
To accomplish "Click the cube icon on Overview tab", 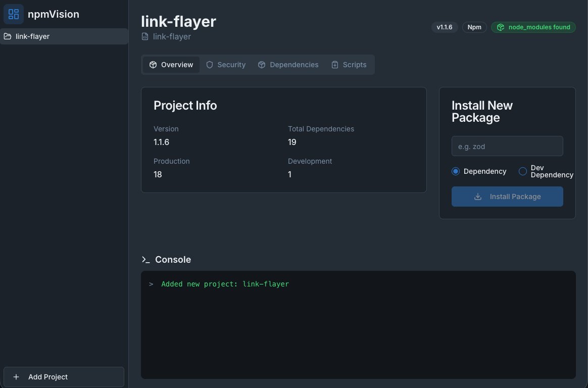I will tap(153, 65).
